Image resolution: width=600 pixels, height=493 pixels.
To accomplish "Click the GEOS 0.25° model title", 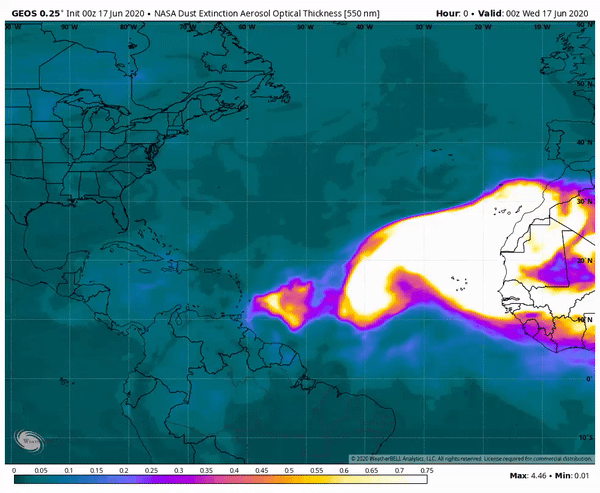I will click(36, 13).
